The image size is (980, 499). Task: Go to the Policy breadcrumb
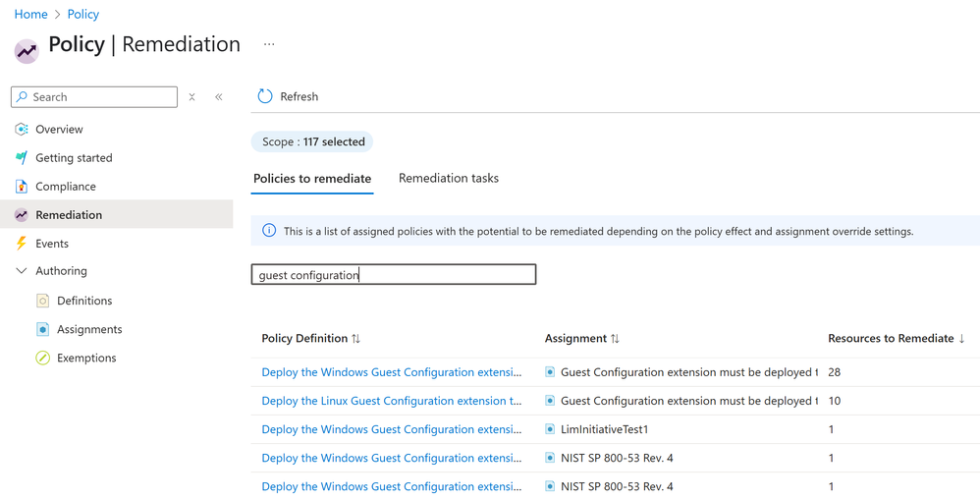(x=83, y=14)
